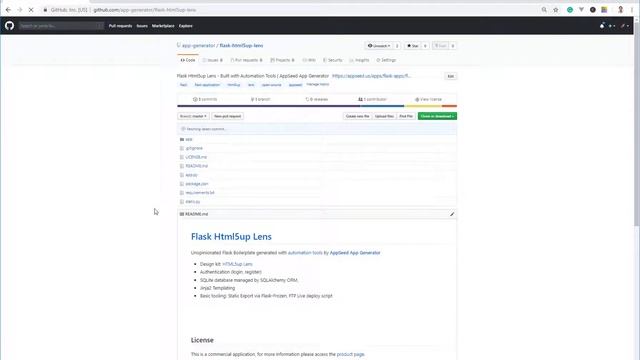This screenshot has width=640, height=360.
Task: Open the AppSeed App Generator link in the README
Action: (x=355, y=253)
